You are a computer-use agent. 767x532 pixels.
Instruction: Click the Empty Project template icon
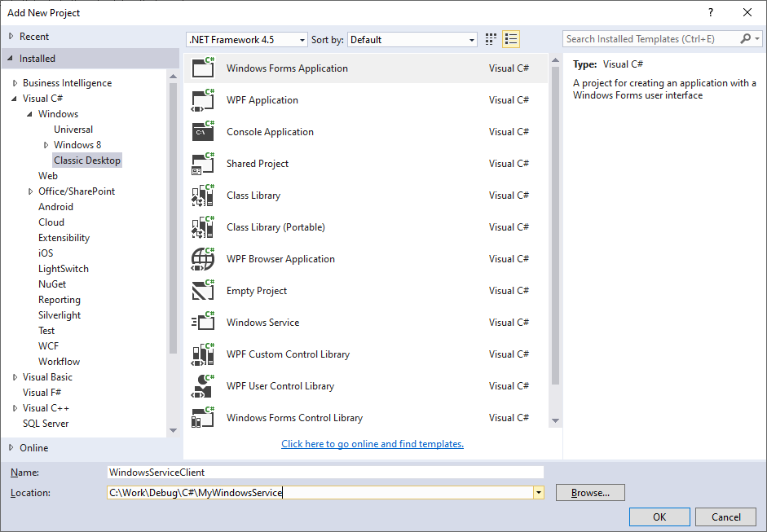coord(203,291)
